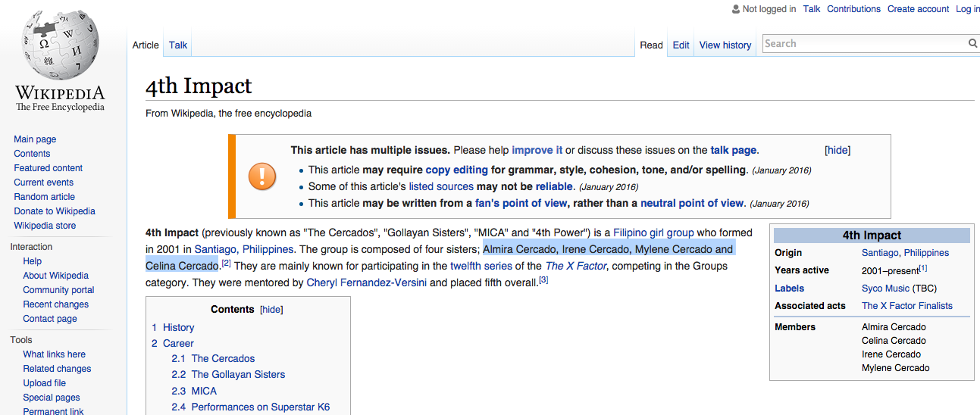Follow the Filipino link in intro
The image size is (980, 415).
[x=629, y=232]
